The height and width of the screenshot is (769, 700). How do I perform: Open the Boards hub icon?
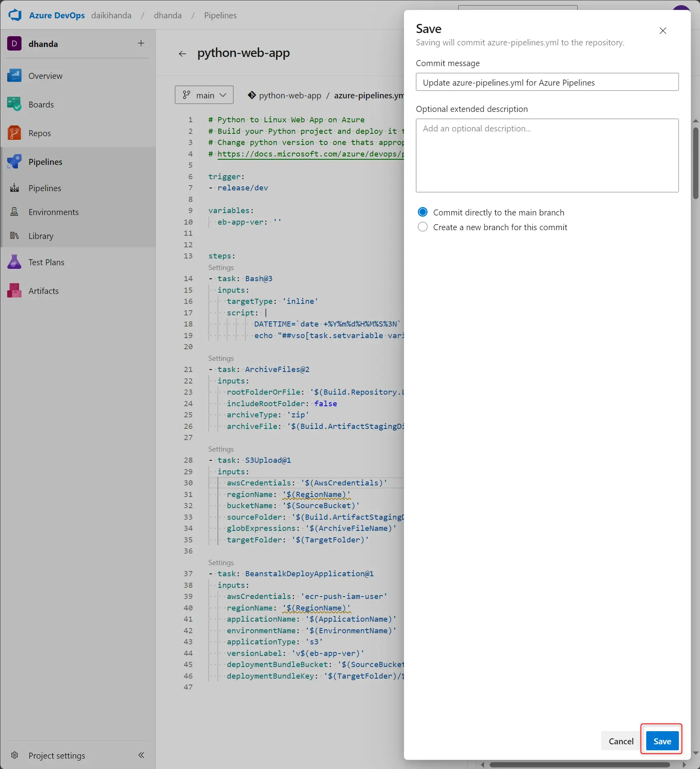point(14,104)
